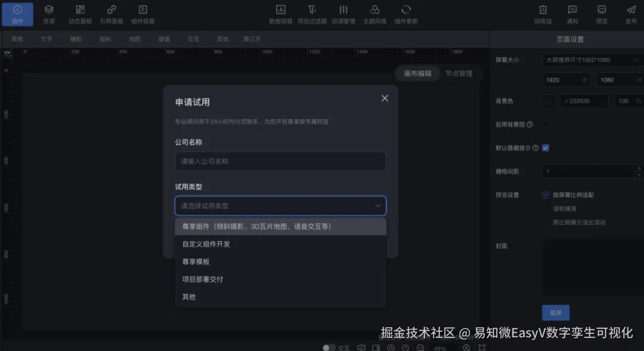
Task: Click the zoom-out magnifier in bottom bar
Action: pos(420,347)
